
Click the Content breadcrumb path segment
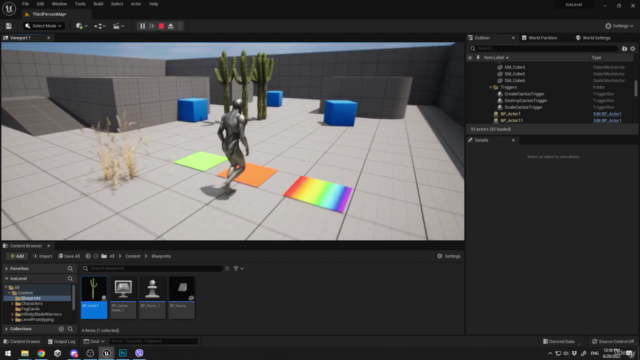(133, 256)
